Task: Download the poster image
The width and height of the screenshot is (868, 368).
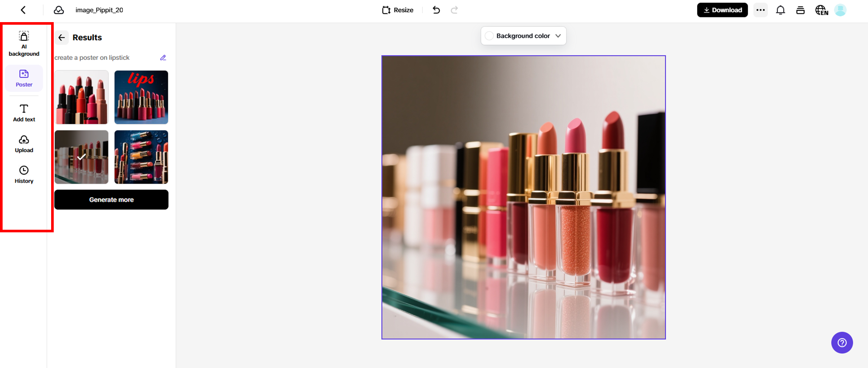Action: (x=722, y=10)
